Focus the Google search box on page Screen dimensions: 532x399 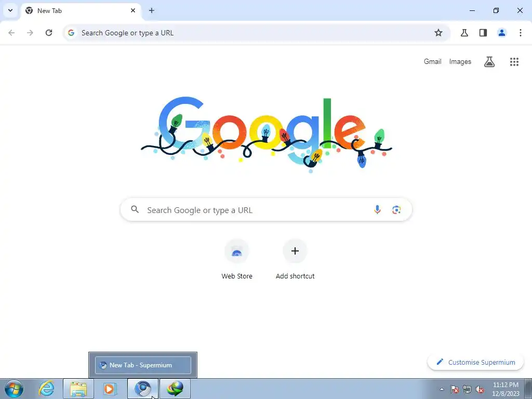[x=267, y=209]
